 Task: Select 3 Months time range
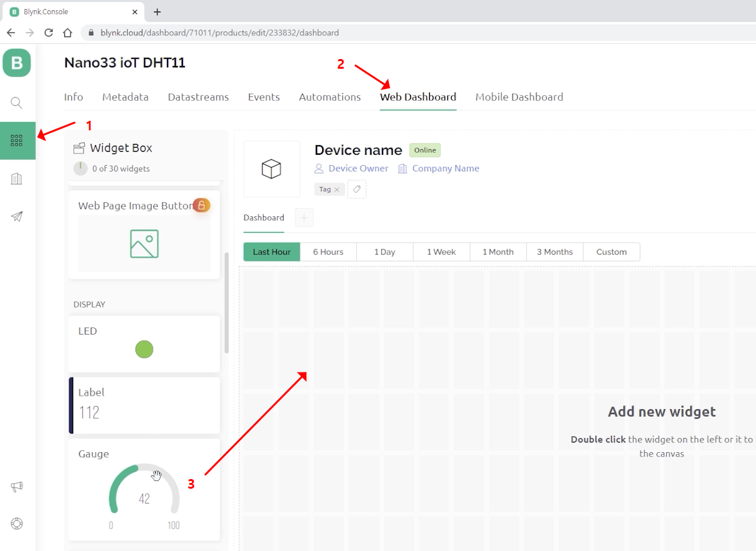click(555, 252)
